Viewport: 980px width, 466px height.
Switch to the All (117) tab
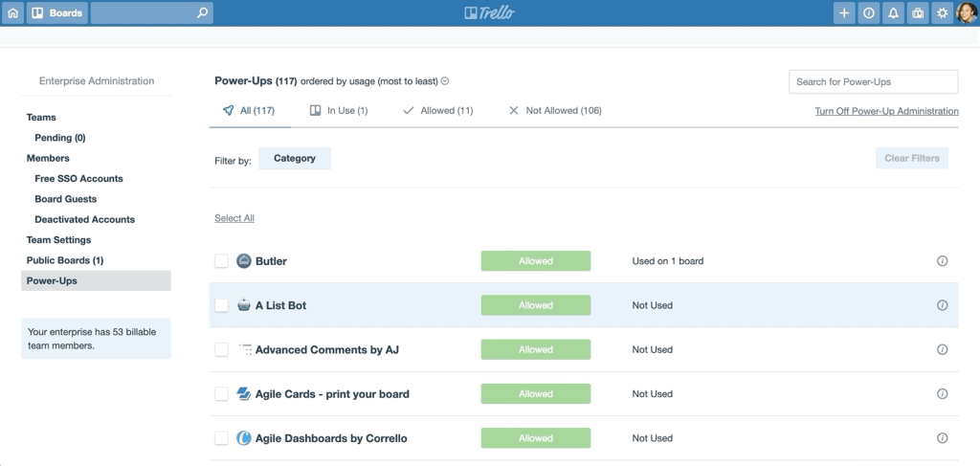(x=250, y=111)
